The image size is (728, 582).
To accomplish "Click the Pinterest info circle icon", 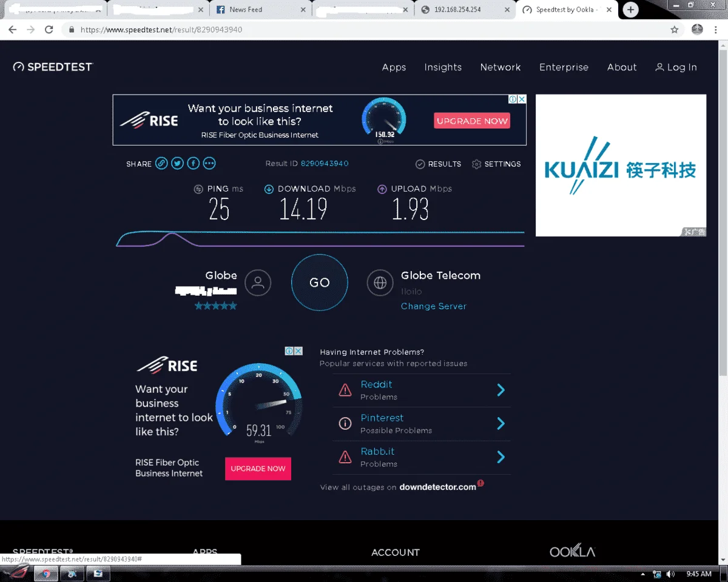I will [345, 423].
